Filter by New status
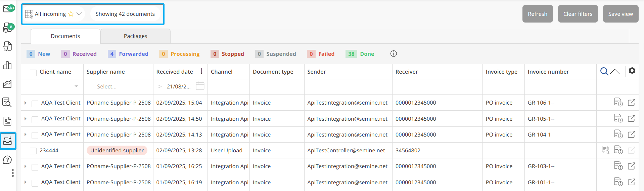Image resolution: width=644 pixels, height=191 pixels. click(x=39, y=54)
